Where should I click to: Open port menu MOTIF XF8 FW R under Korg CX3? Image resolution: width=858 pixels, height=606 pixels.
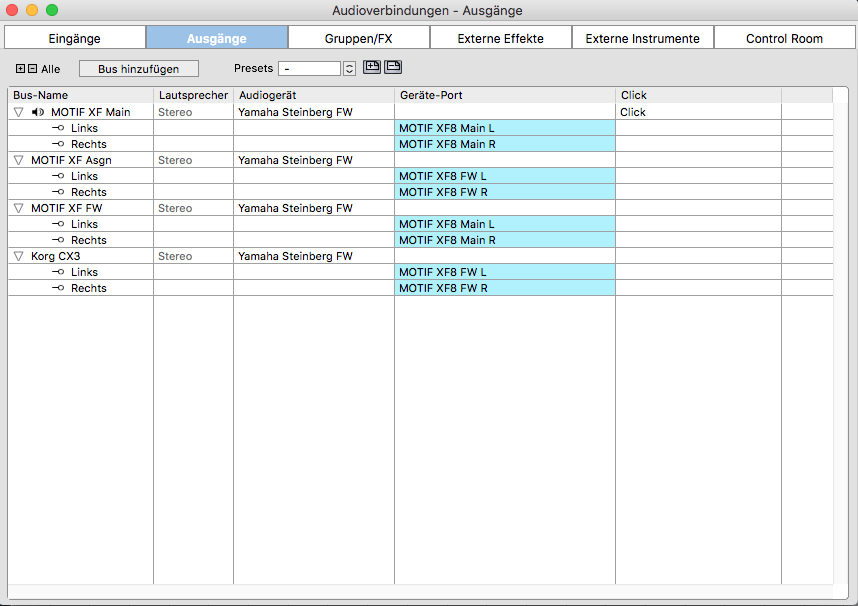(x=505, y=288)
